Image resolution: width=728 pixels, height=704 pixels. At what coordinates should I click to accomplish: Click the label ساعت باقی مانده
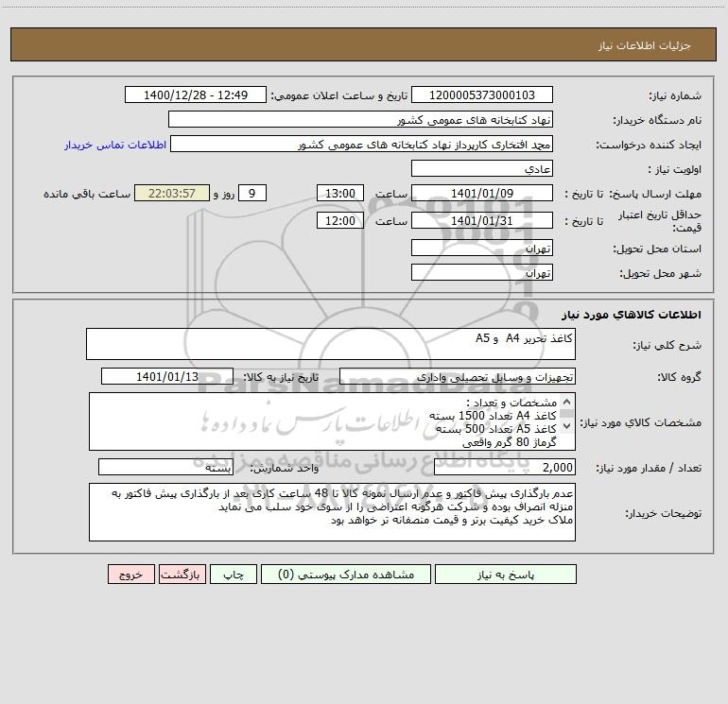coord(87,194)
